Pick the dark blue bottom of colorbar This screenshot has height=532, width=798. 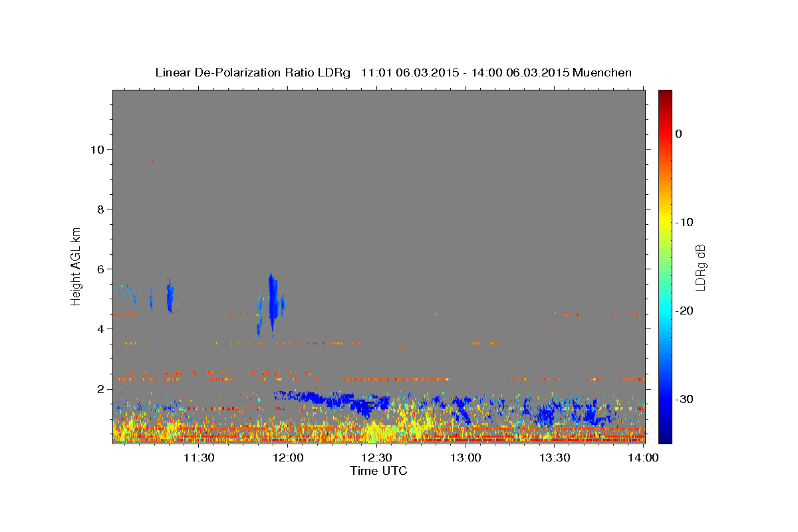tap(665, 436)
